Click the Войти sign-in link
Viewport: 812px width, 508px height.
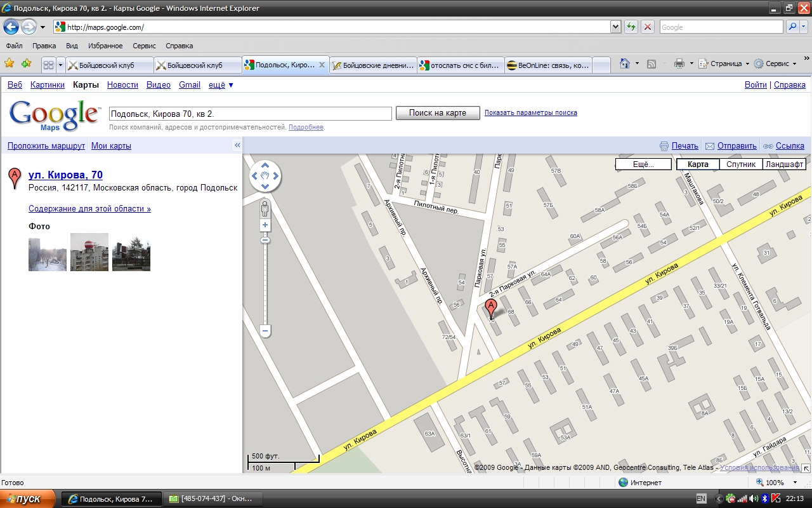756,84
